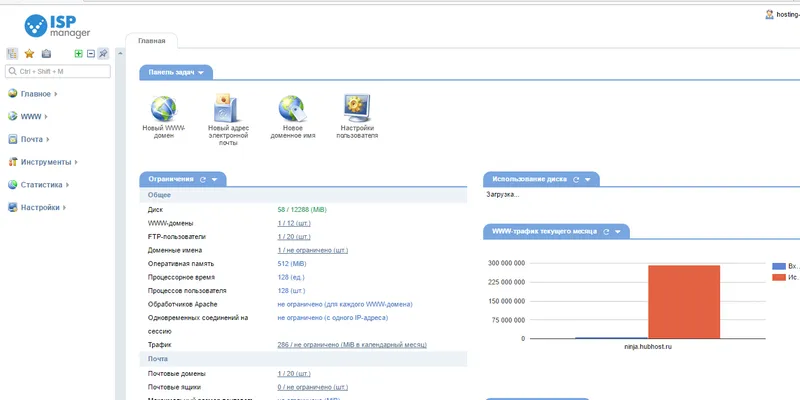Open the menu tree view icon
The image size is (800, 400).
(12, 54)
